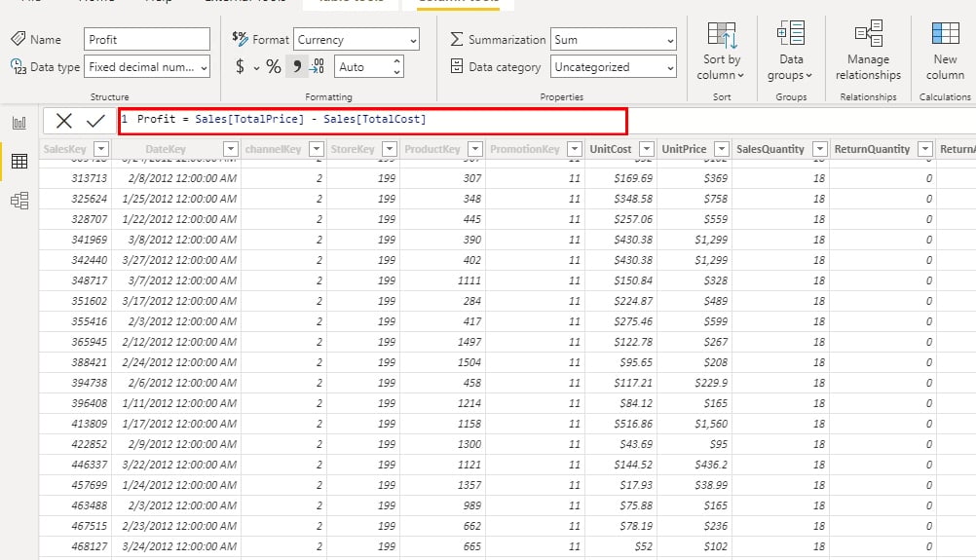Open the Summarization Sum dropdown
This screenshot has height=560, width=976.
click(613, 39)
